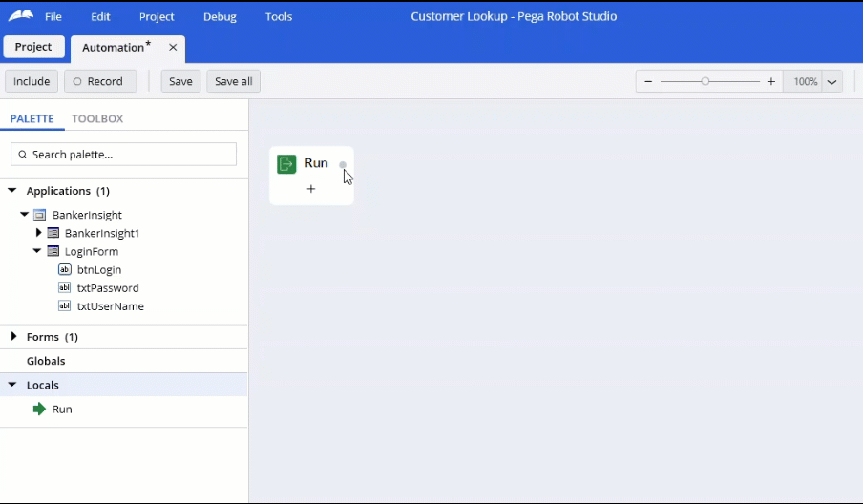863x504 pixels.
Task: Collapse the Applications section arrow
Action: coord(12,190)
